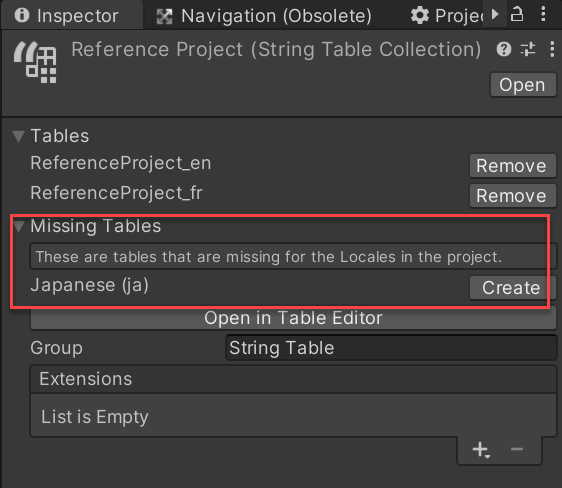The width and height of the screenshot is (562, 488).
Task: Open the Inspector window kebab menu
Action: (x=543, y=14)
